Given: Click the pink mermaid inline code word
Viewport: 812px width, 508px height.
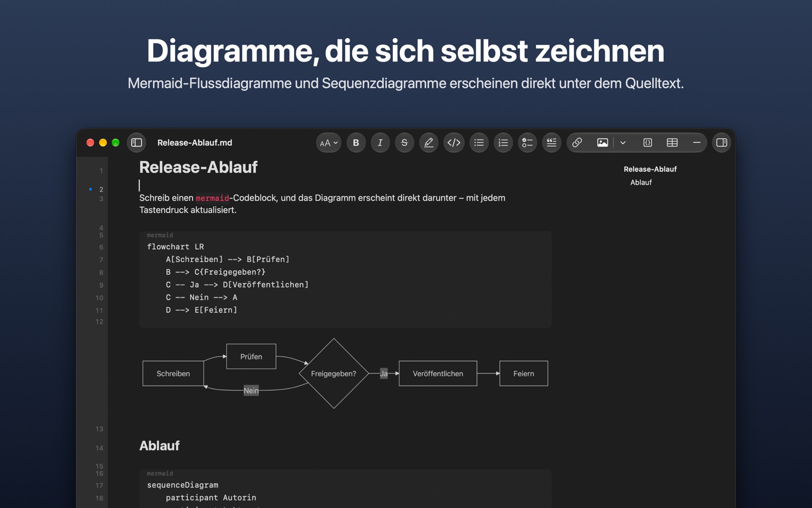Looking at the screenshot, I should coord(212,198).
